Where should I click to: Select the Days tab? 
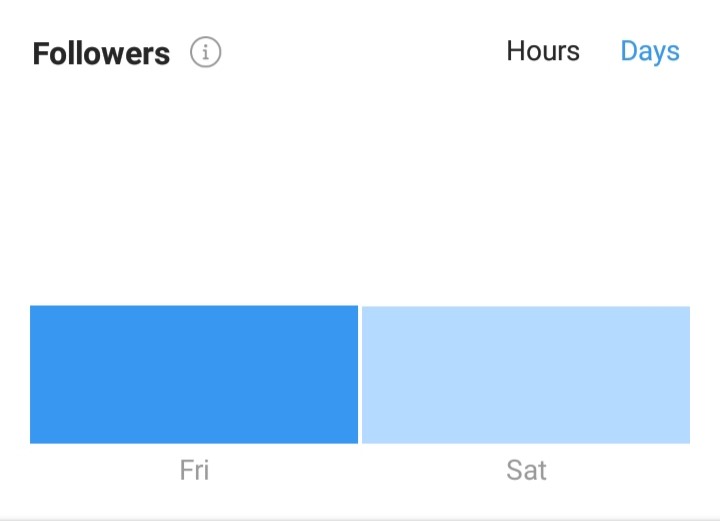650,52
